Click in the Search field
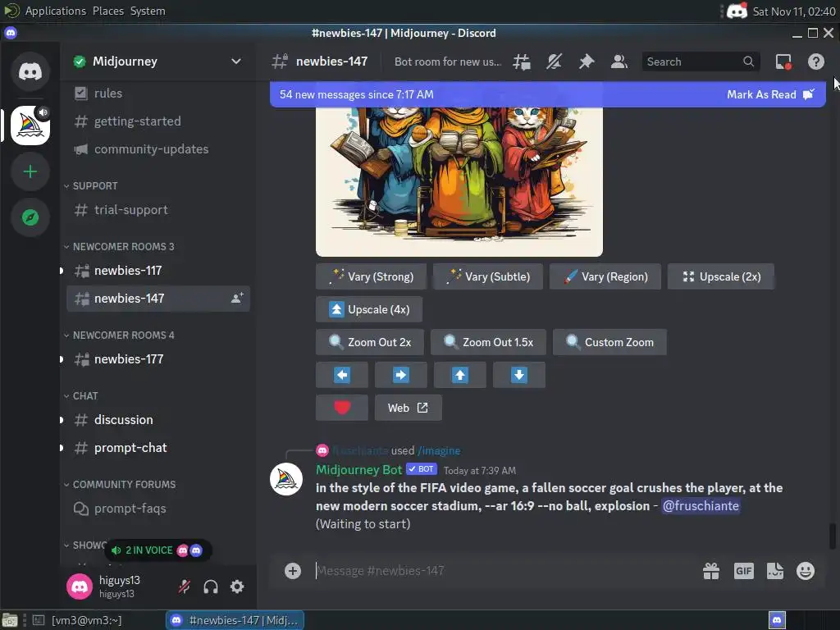 tap(701, 62)
